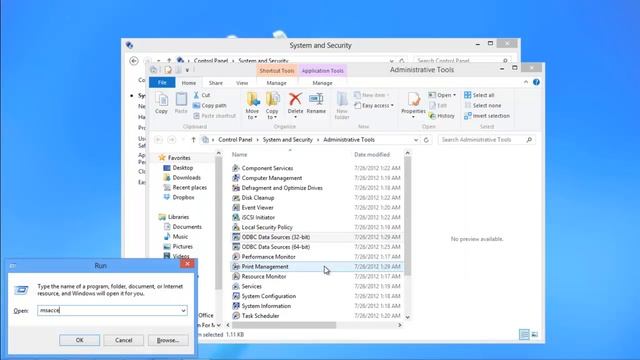Viewport: 640px width, 360px height.
Task: Select Downloads in Favorites
Action: pos(182,178)
